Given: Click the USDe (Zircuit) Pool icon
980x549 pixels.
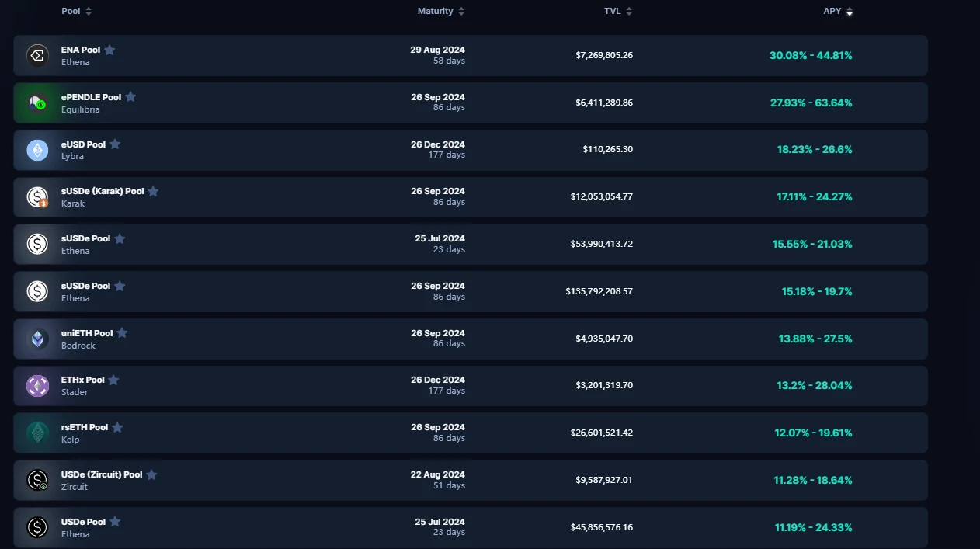Looking at the screenshot, I should (37, 481).
